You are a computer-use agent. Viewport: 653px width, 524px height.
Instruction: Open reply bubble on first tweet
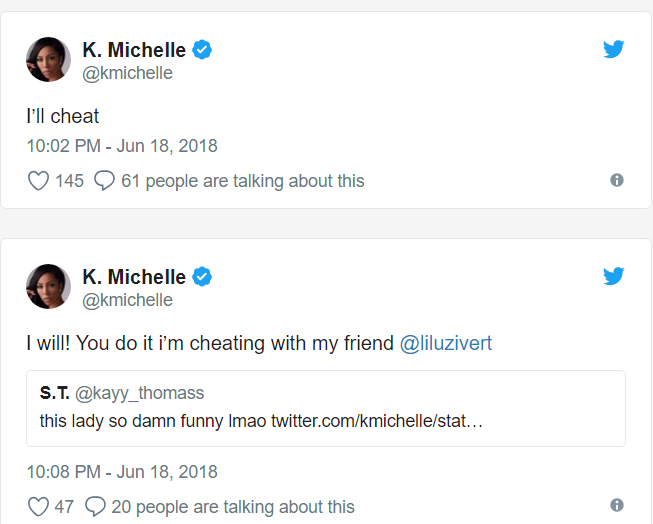104,181
